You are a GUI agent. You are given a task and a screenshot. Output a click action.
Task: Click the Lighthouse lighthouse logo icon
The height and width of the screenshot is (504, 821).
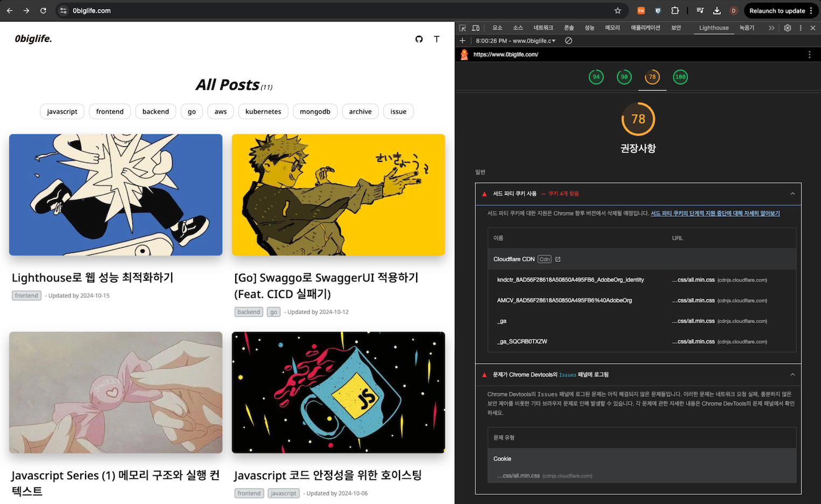(x=464, y=54)
